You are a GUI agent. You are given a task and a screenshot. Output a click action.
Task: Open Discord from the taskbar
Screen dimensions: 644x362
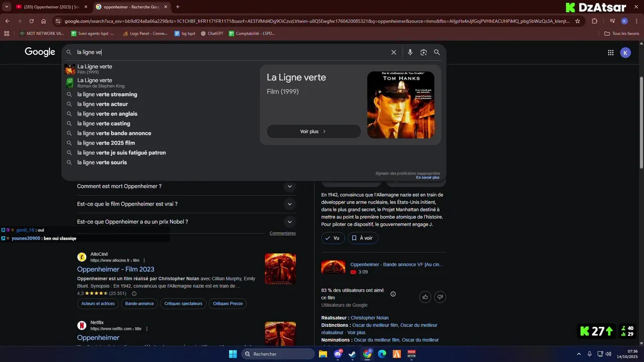point(338,354)
